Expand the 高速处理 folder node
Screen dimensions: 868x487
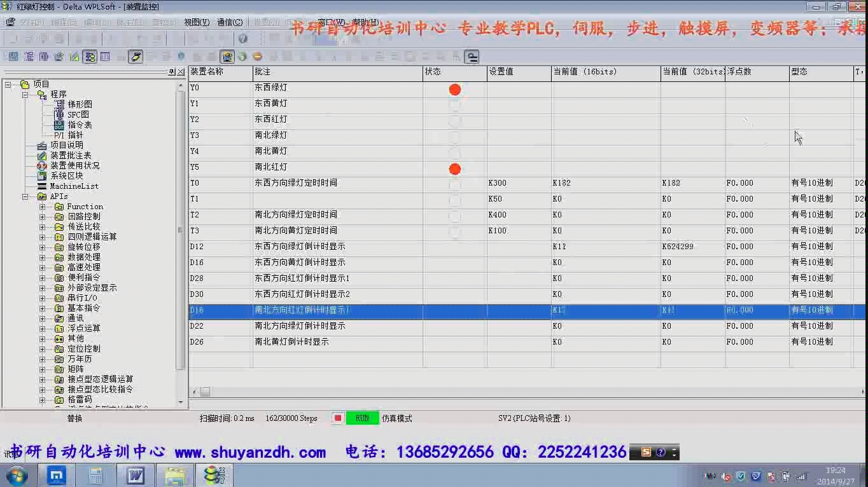coord(43,268)
